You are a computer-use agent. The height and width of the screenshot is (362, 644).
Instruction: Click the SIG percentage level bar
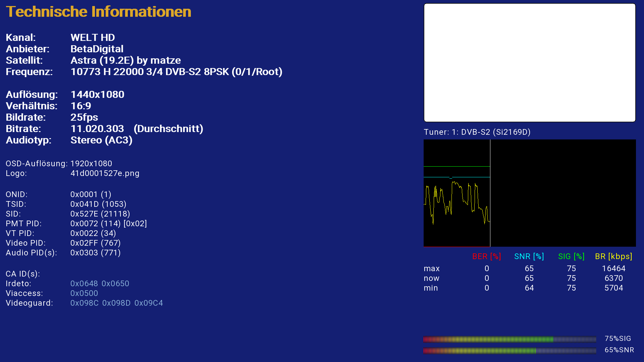click(509, 339)
